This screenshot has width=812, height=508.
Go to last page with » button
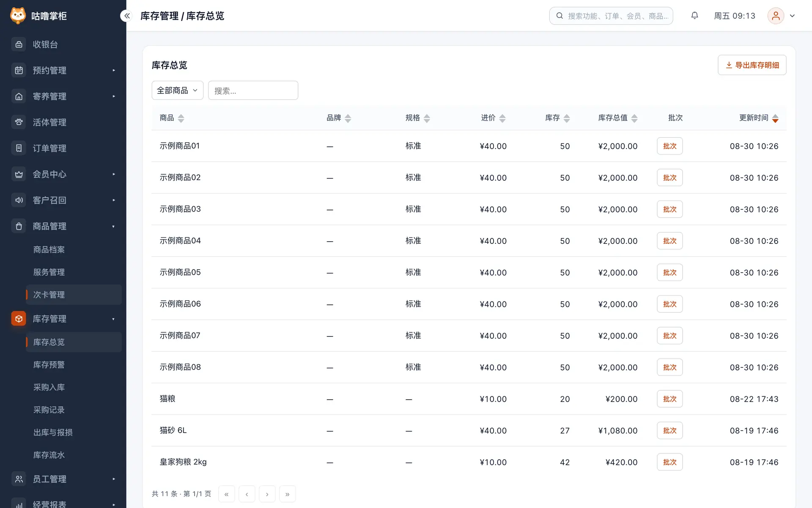[288, 494]
